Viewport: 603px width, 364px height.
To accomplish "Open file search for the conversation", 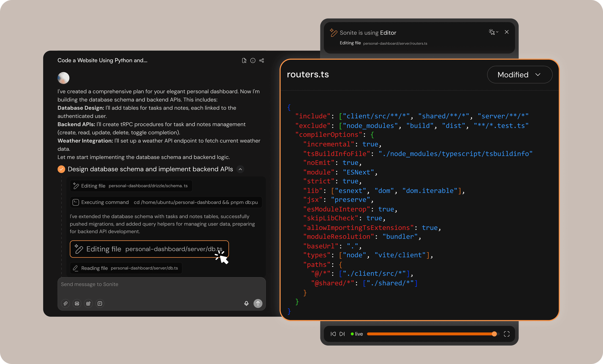I will [244, 60].
